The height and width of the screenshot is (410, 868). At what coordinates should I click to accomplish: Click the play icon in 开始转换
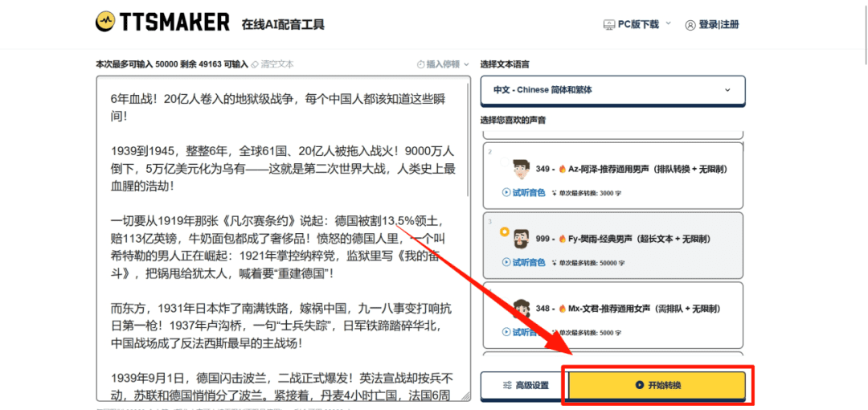point(640,384)
